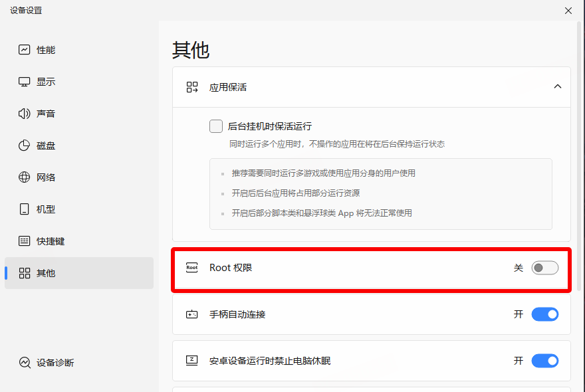The width and height of the screenshot is (585, 392).
Task: Disable 安卓设备运行时禁止电脑休眠 toggle
Action: 544,361
